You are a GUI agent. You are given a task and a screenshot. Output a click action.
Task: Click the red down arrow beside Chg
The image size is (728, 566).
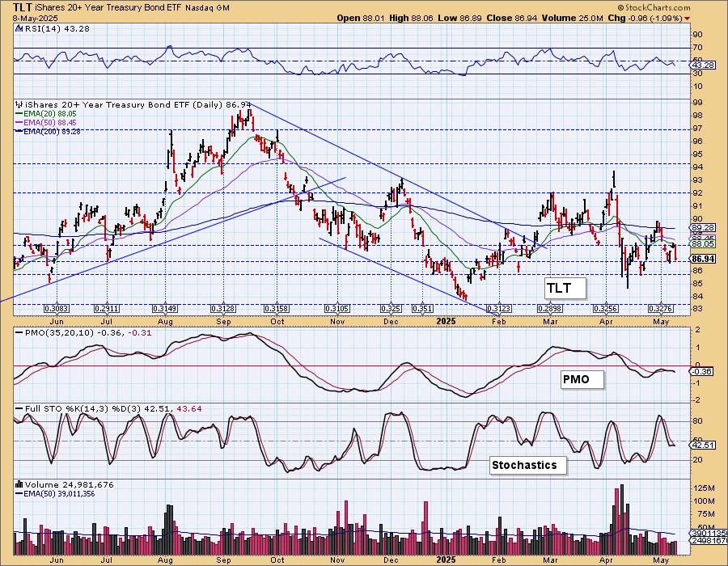click(687, 19)
